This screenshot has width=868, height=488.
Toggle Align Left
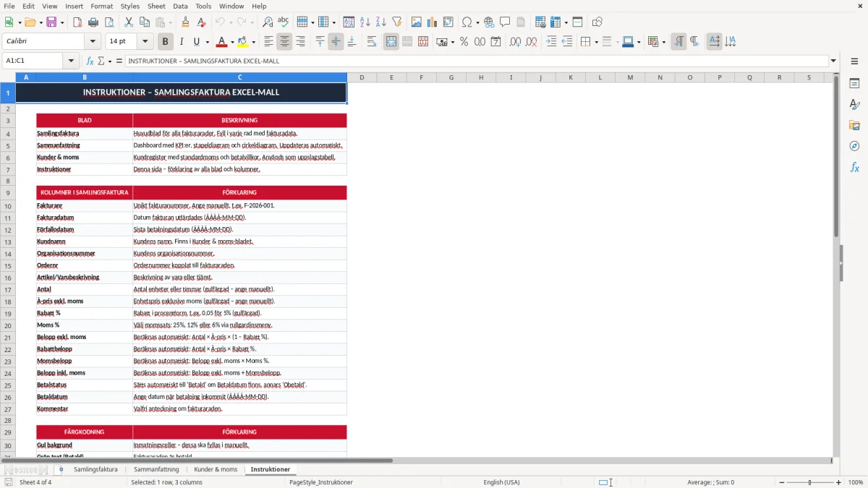tap(268, 42)
